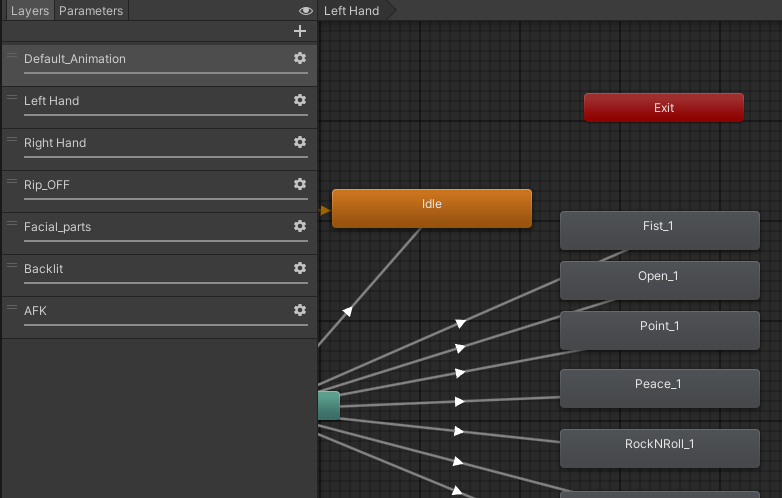Add a new layer with plus icon

coord(300,31)
